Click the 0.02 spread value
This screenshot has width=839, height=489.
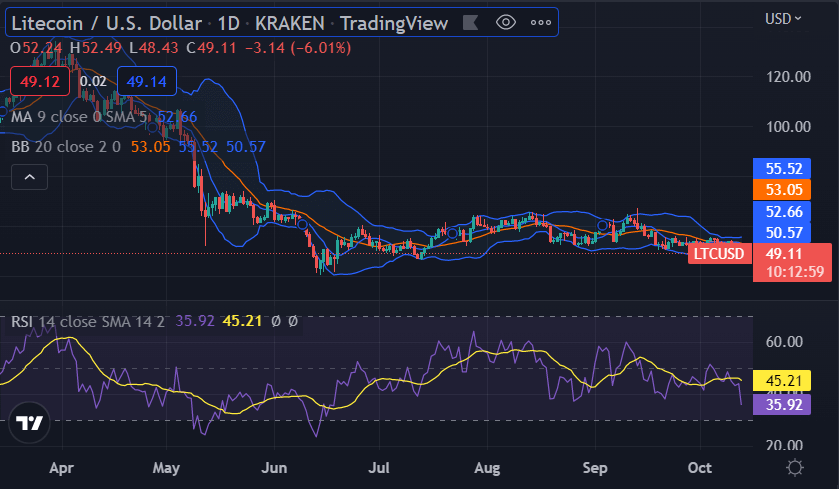coord(93,82)
